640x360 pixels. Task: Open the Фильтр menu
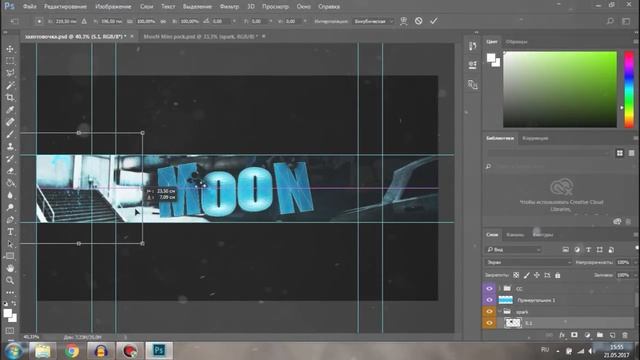tap(229, 7)
